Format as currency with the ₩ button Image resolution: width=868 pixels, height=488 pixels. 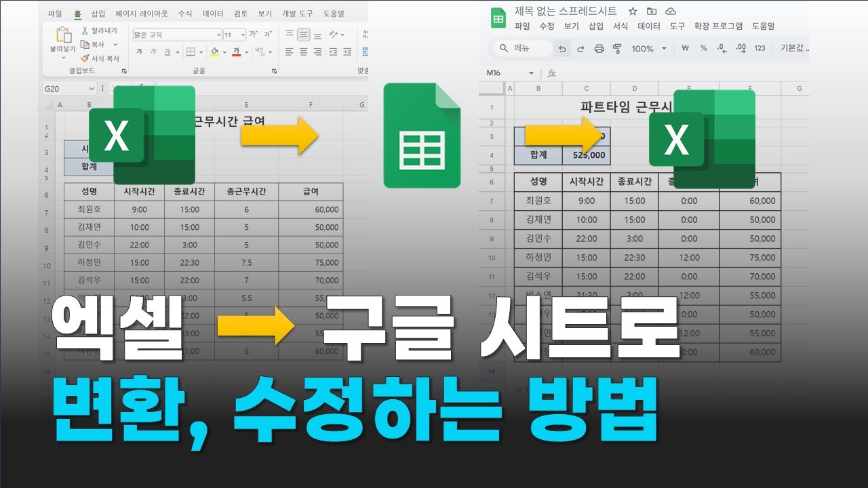685,48
